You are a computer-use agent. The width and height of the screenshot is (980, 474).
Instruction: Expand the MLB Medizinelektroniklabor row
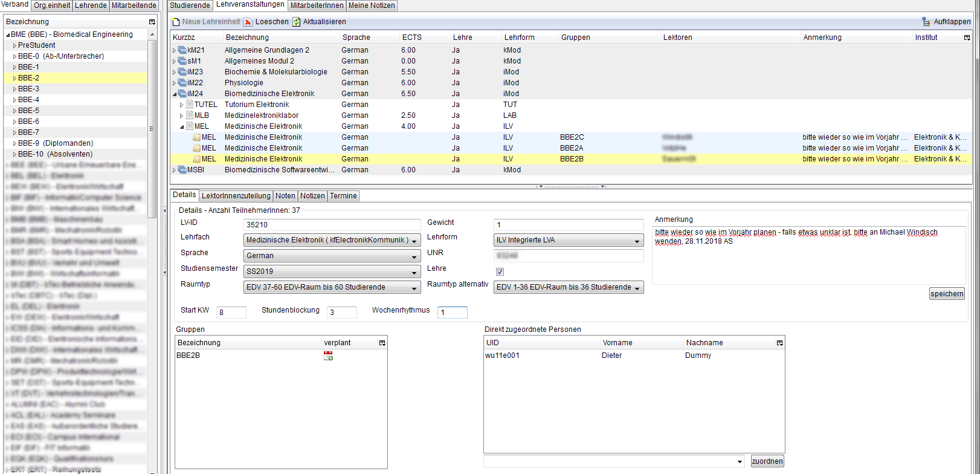pos(181,115)
